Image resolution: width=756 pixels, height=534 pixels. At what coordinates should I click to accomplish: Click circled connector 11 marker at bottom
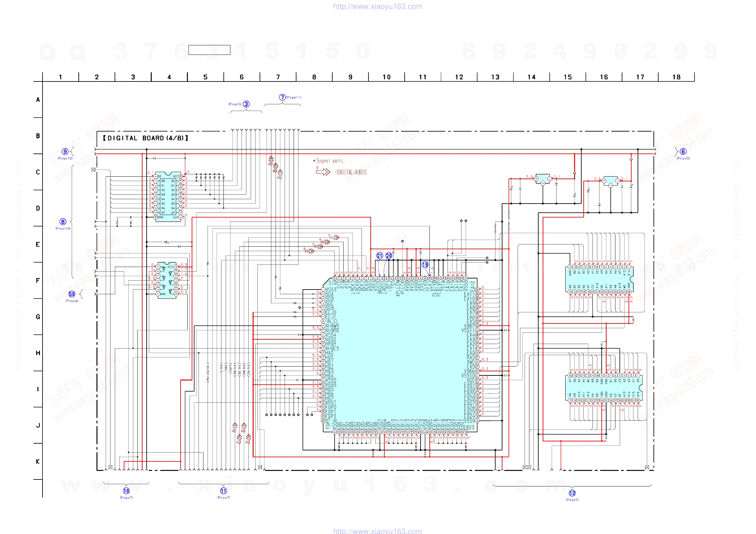click(x=223, y=491)
